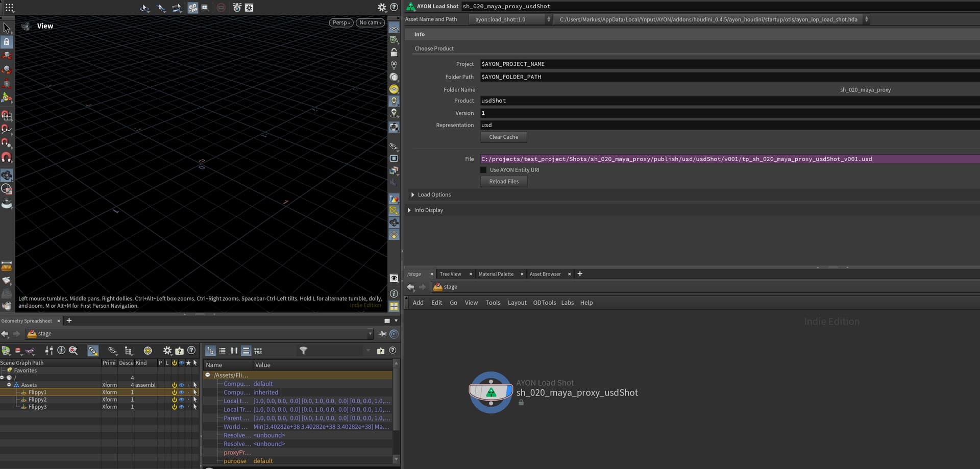The width and height of the screenshot is (980, 469).
Task: Switch attribute panel to list view icon
Action: point(222,351)
